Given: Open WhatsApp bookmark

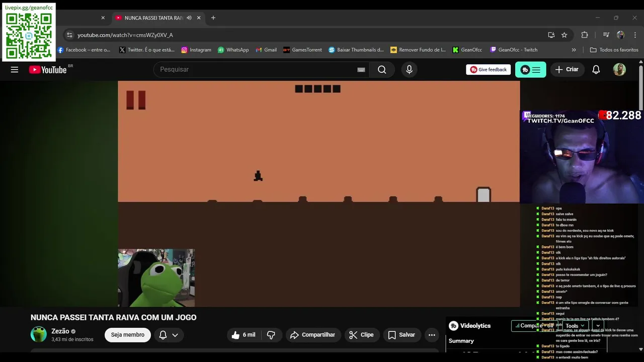Looking at the screenshot, I should (x=233, y=50).
